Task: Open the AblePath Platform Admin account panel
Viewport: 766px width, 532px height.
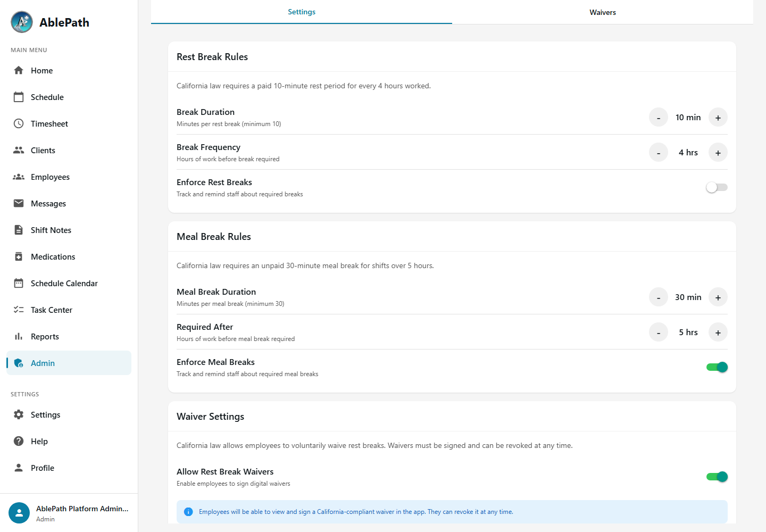Action: point(69,513)
